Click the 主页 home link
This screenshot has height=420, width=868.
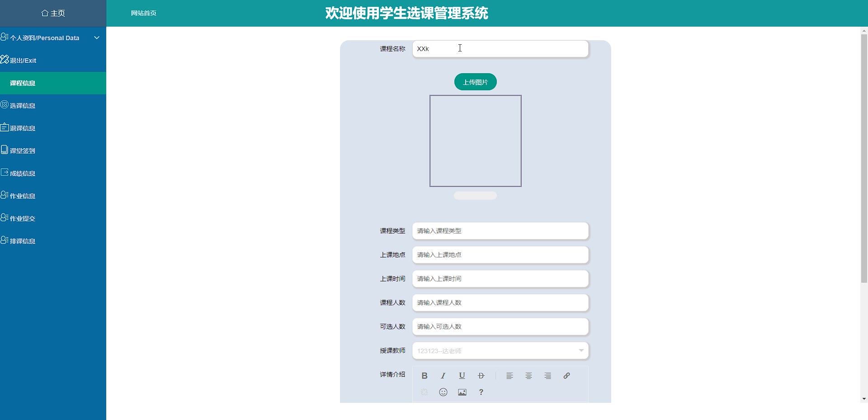point(53,13)
